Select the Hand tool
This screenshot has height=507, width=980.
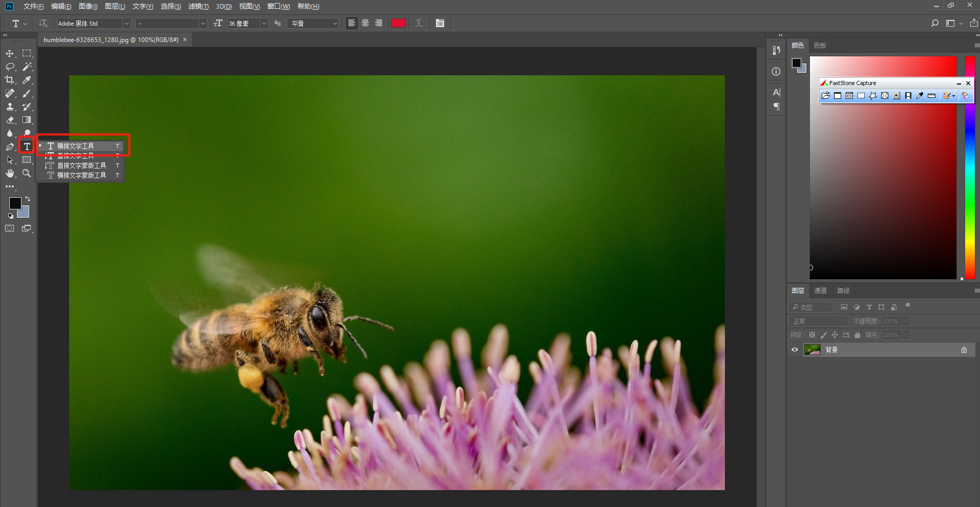[x=10, y=173]
